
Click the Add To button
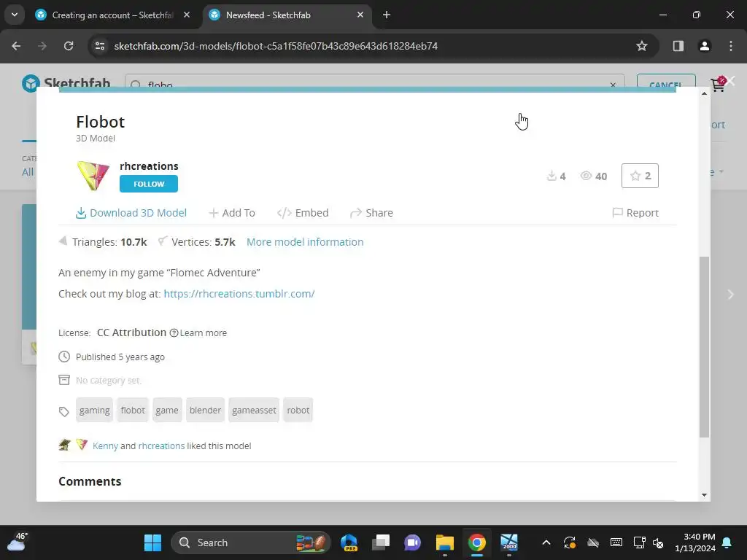[x=232, y=213]
